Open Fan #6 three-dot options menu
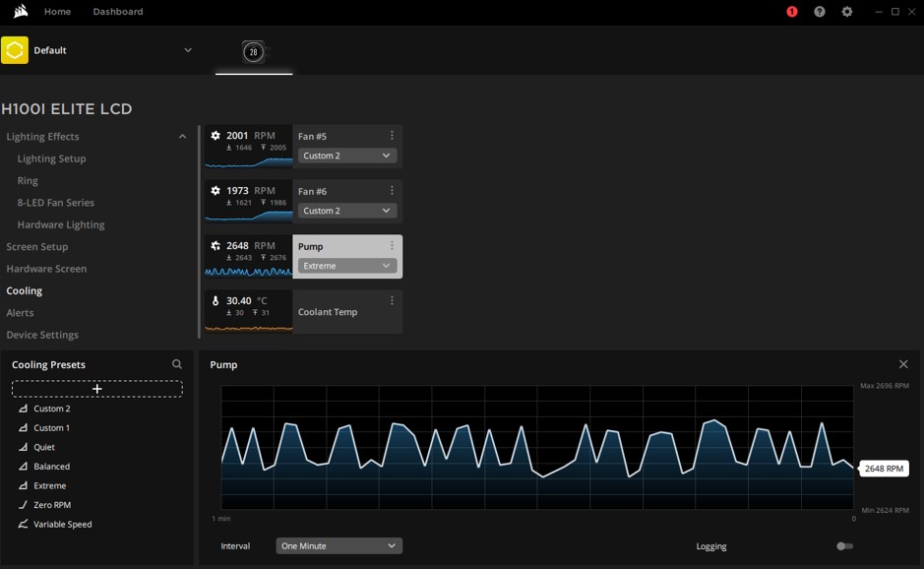Screen dimensions: 924x569 point(392,190)
